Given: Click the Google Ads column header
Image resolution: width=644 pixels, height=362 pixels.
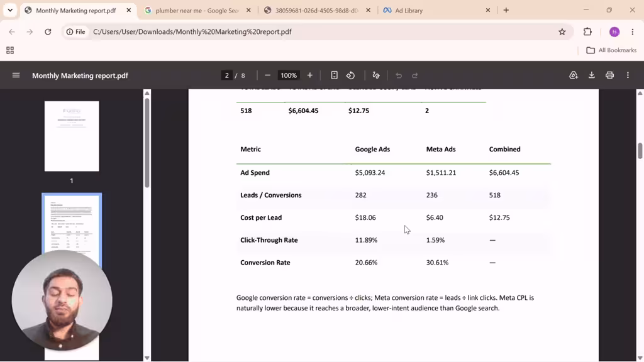Looking at the screenshot, I should 372,149.
